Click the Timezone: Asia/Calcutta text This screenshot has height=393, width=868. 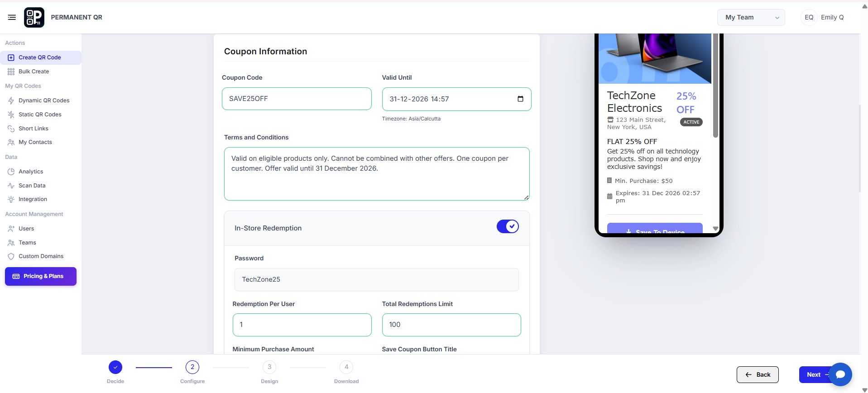coord(411,119)
